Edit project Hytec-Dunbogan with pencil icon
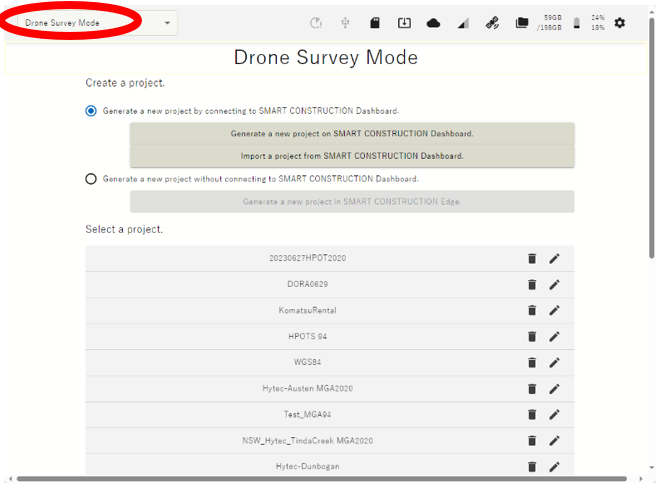The width and height of the screenshot is (662, 488). coord(554,466)
